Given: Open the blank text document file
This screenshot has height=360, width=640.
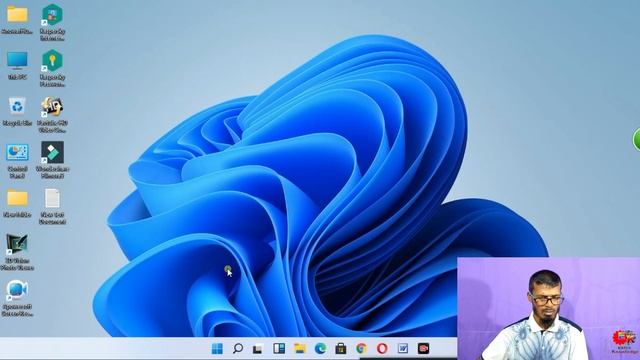Looking at the screenshot, I should [52, 198].
